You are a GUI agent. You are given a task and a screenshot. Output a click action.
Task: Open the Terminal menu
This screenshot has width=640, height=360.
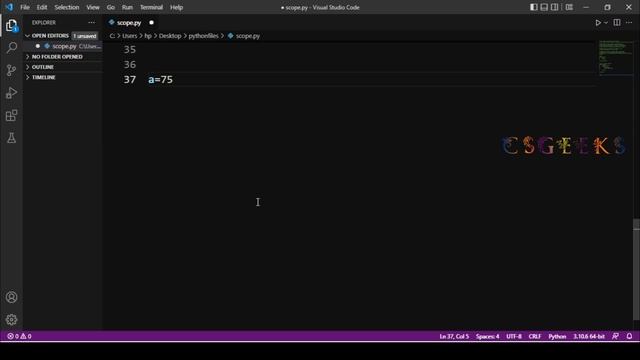tap(151, 7)
